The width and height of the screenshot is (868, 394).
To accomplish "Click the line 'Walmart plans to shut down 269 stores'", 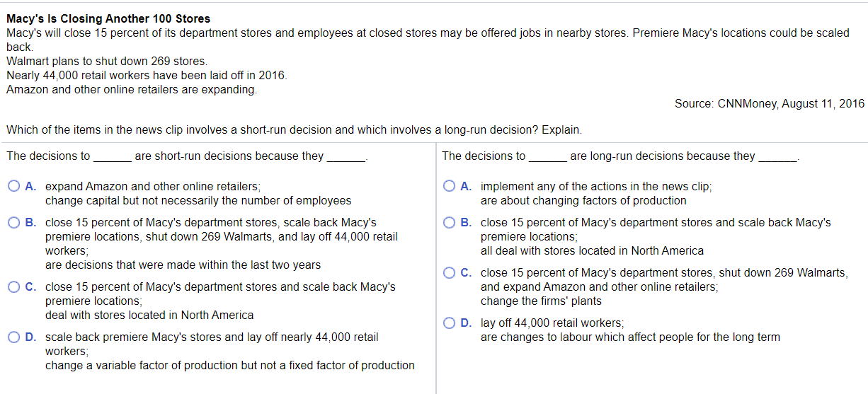I will [x=107, y=62].
